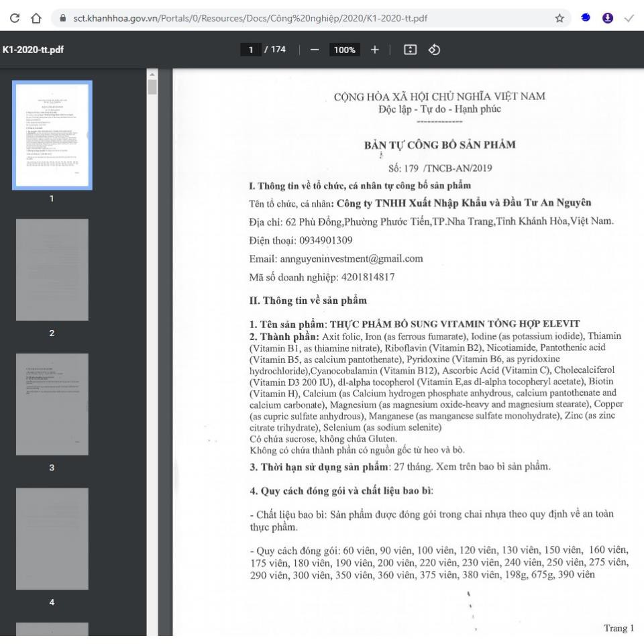Select the PDF page number field

click(250, 50)
